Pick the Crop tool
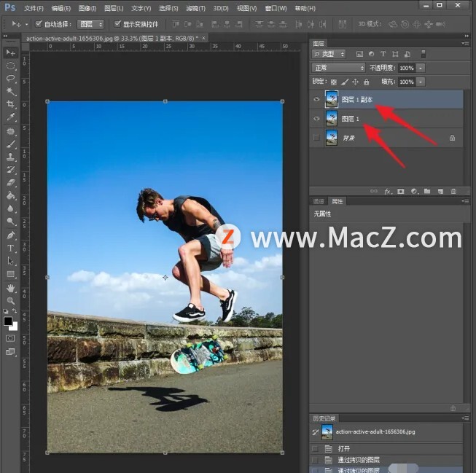The width and height of the screenshot is (476, 473). [11, 105]
